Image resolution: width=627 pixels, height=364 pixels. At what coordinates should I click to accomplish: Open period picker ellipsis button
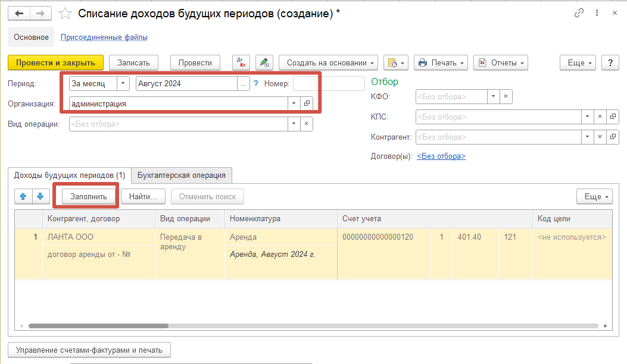[243, 83]
